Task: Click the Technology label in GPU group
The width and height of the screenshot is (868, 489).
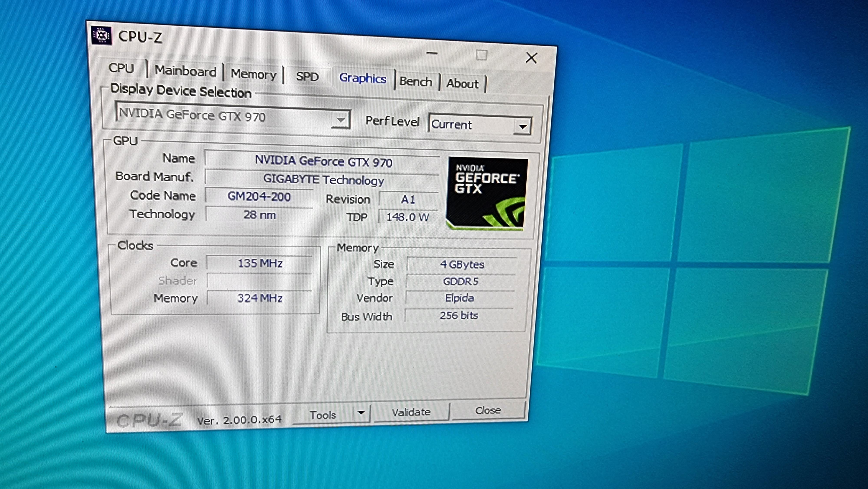Action: [x=162, y=214]
